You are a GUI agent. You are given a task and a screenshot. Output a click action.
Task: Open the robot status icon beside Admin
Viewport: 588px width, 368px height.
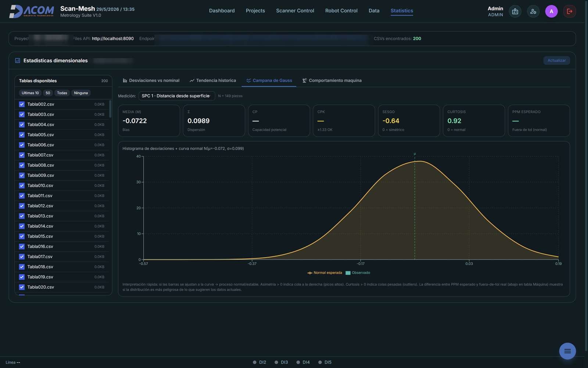(515, 11)
